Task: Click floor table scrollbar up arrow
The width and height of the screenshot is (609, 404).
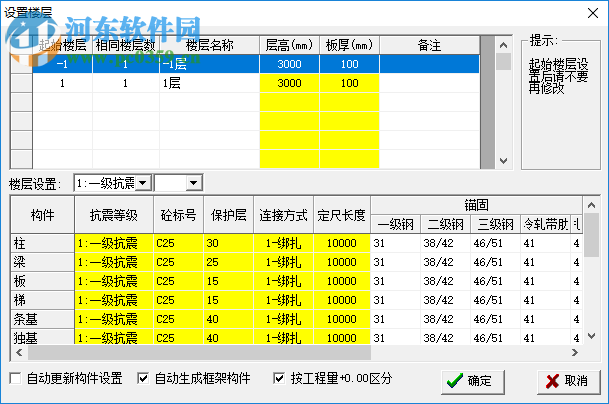Action: coord(503,45)
